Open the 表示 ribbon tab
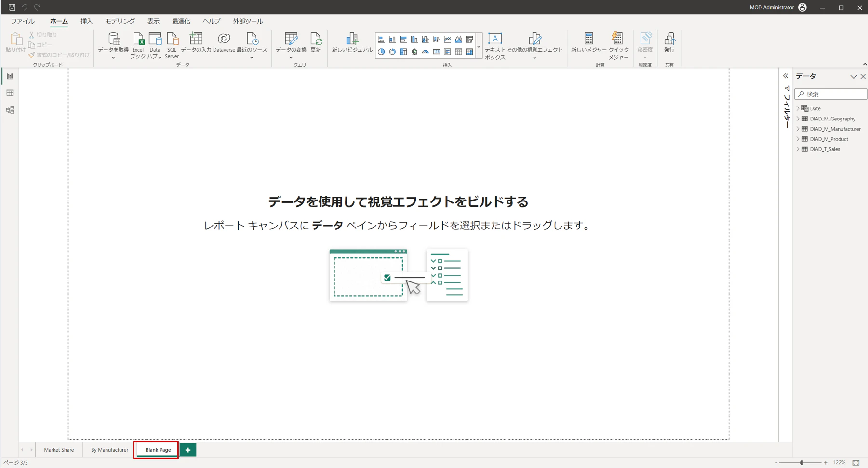Screen dimensions: 868x468 153,21
